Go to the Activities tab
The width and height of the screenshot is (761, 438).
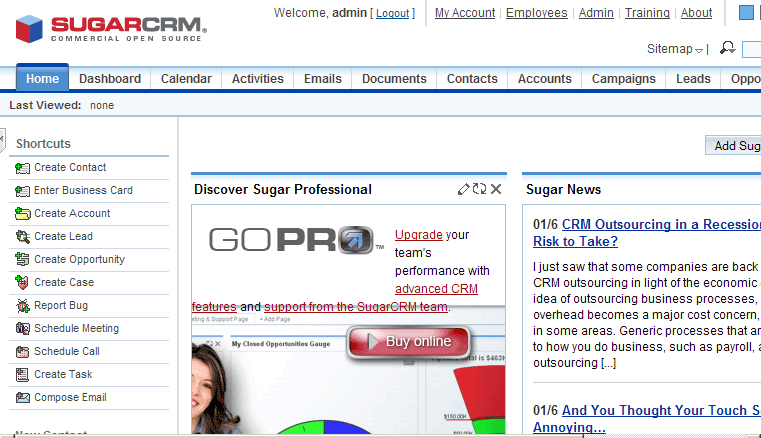click(x=258, y=79)
